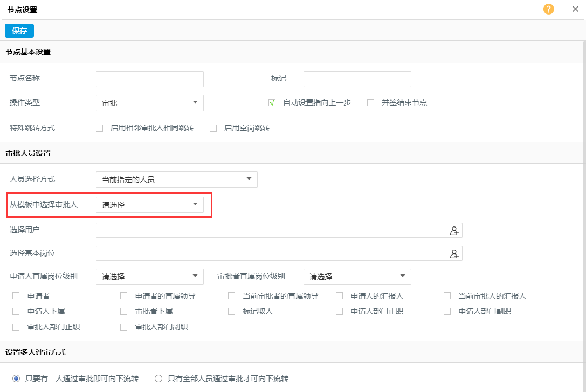Click the orange help question mark icon

[x=548, y=9]
